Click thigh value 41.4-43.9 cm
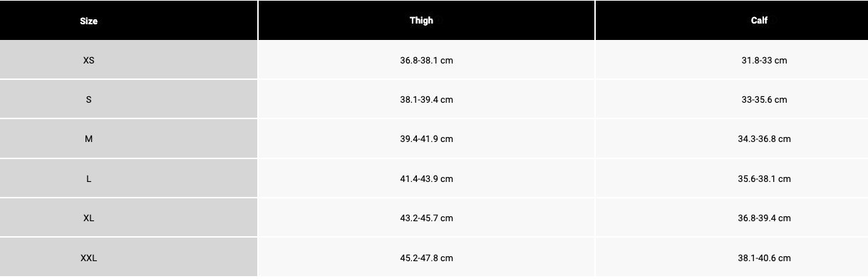Image resolution: width=868 pixels, height=279 pixels. coord(426,179)
